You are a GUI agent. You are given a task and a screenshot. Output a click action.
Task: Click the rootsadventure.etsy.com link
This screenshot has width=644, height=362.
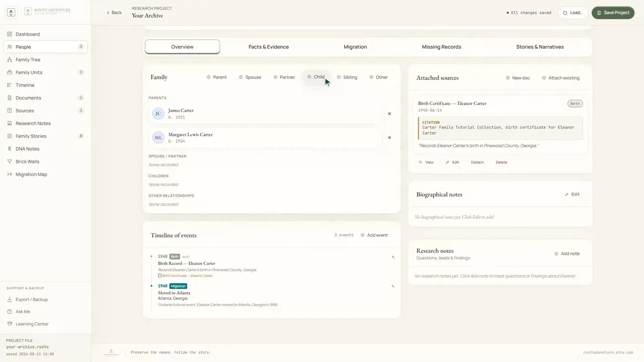608,352
